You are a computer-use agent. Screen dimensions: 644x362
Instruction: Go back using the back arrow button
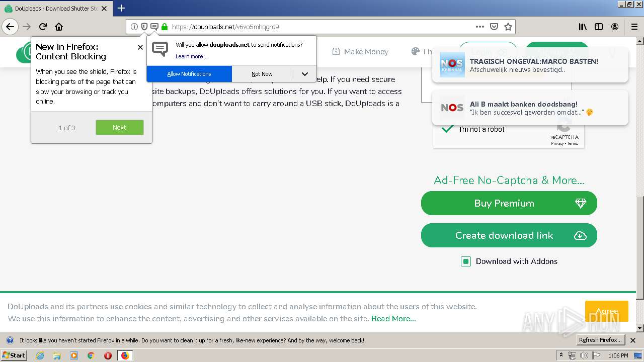[x=10, y=27]
